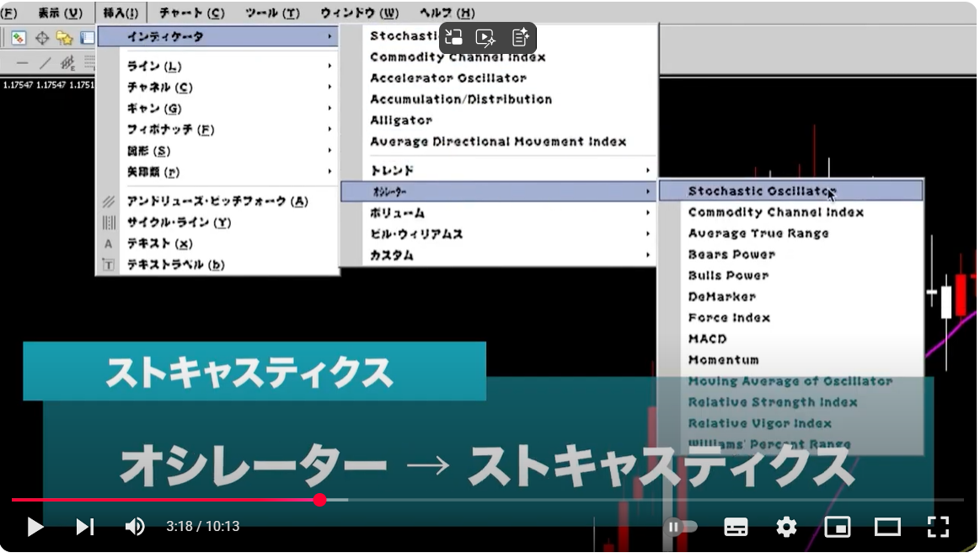Click the letter A text icon
Viewport: 980px width, 558px height.
tap(109, 244)
